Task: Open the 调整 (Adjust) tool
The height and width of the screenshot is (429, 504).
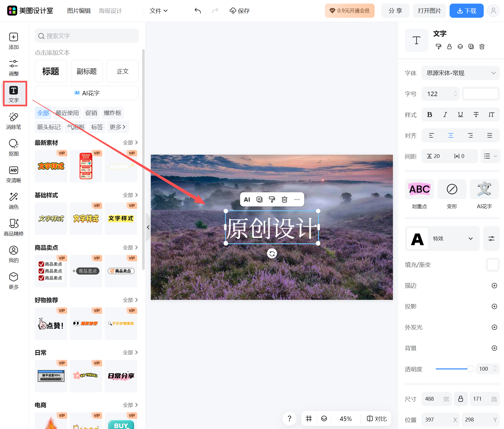Action: 14,68
